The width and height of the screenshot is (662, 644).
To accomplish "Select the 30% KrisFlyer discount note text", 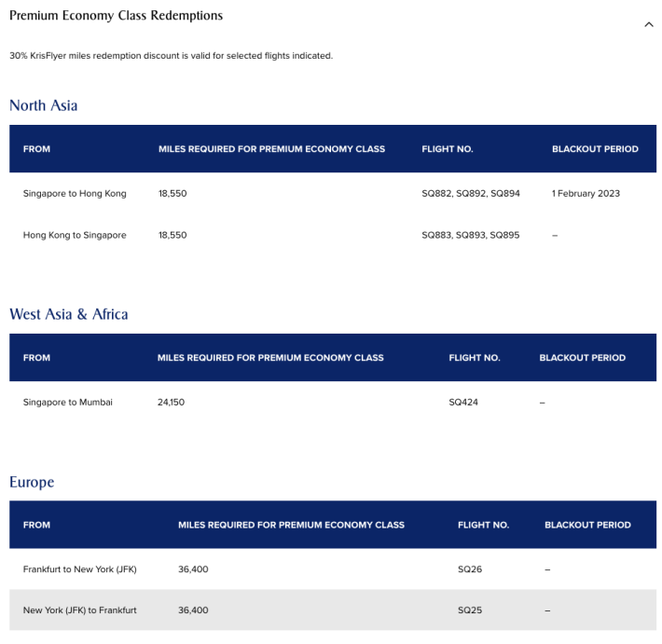I will click(x=171, y=56).
